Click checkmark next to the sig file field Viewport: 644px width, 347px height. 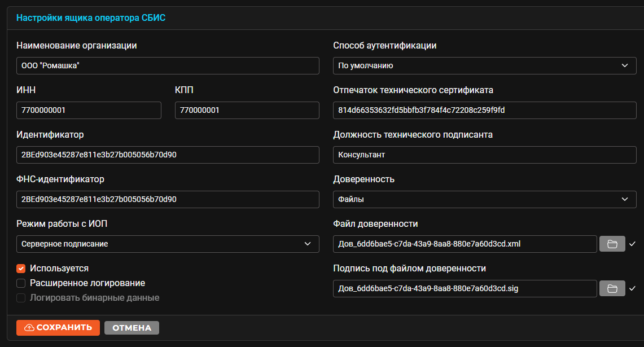pyautogui.click(x=632, y=289)
